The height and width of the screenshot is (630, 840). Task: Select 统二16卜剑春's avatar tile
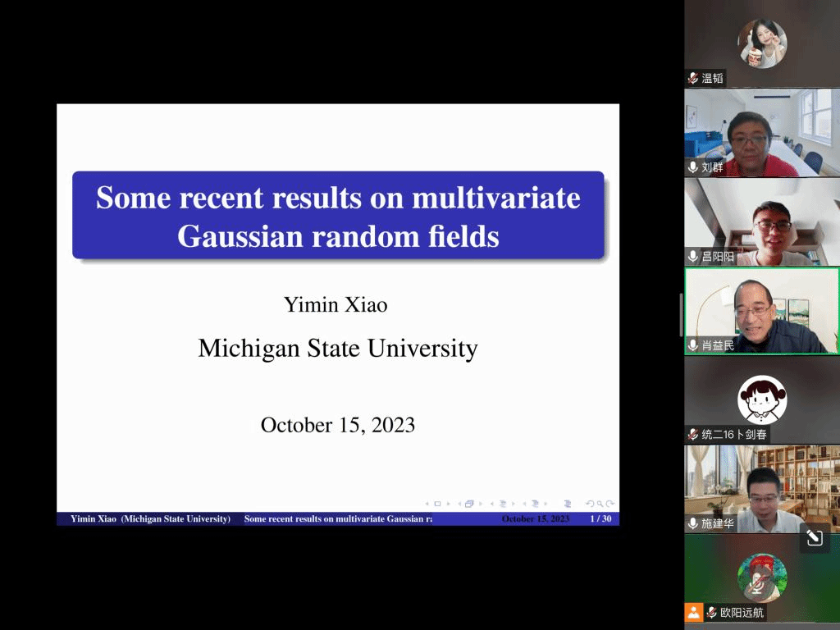coord(762,399)
